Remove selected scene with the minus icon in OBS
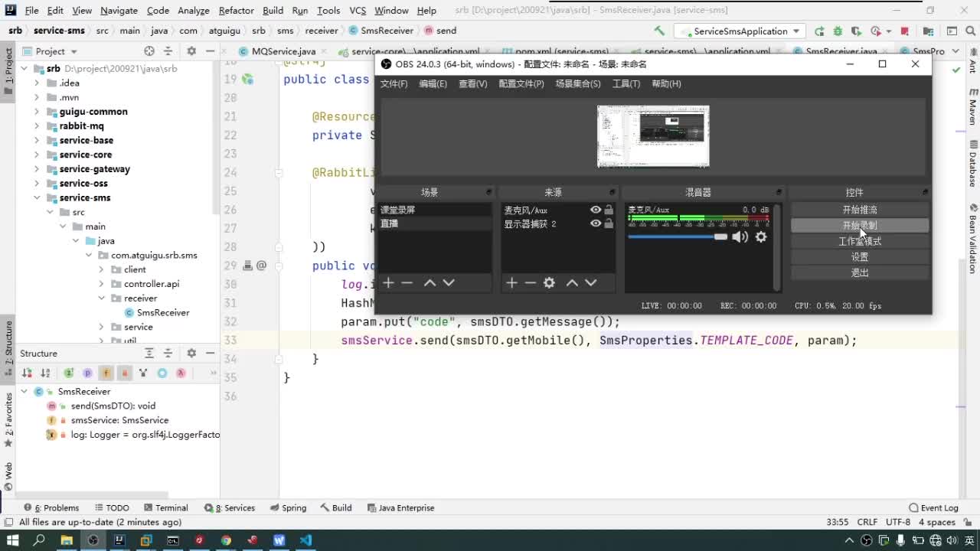Image resolution: width=980 pixels, height=551 pixels. (x=407, y=283)
